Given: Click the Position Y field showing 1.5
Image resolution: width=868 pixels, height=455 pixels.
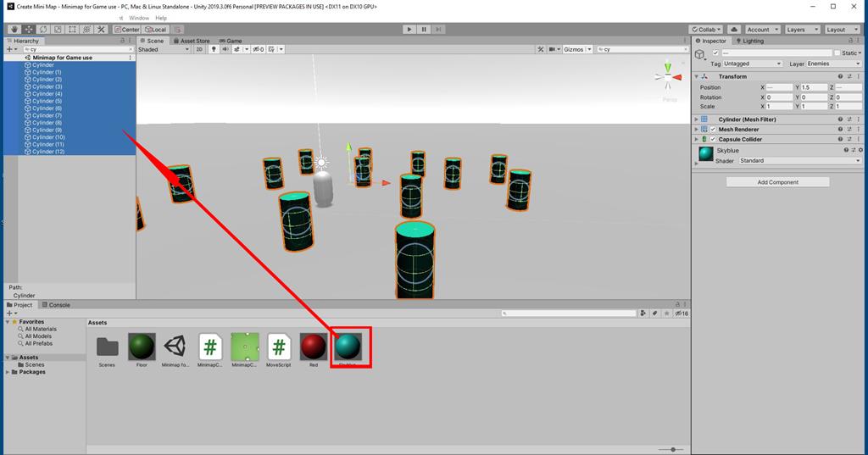Looking at the screenshot, I should coord(814,87).
